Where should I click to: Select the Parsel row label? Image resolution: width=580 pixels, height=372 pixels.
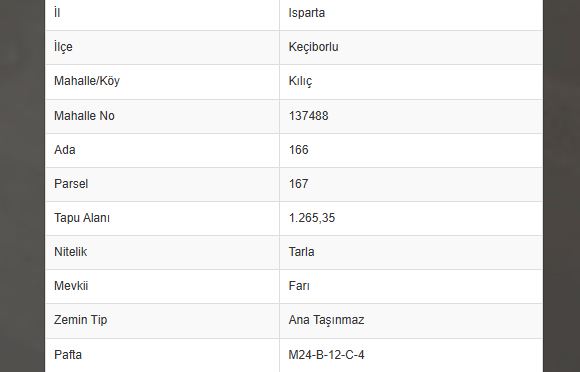click(x=71, y=184)
